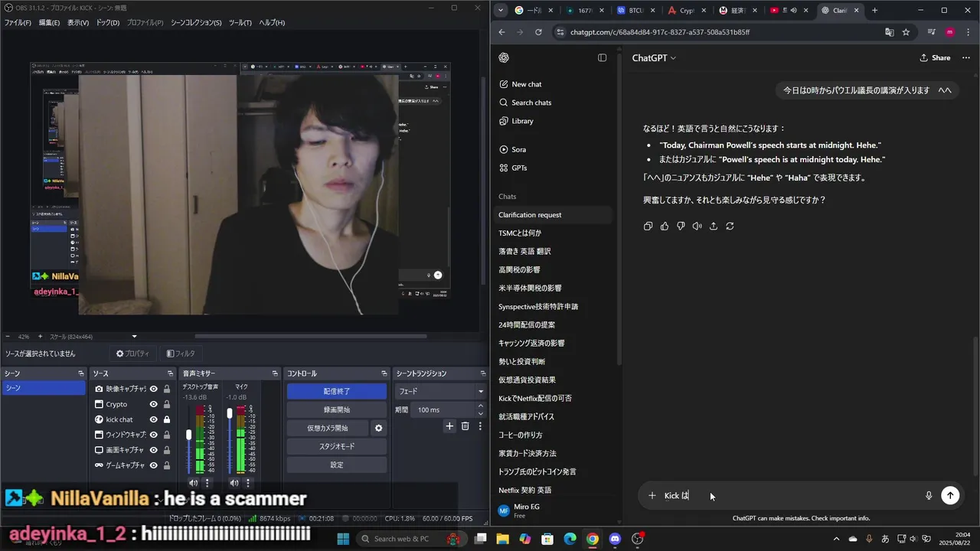The height and width of the screenshot is (551, 980).
Task: Adjust the デスクトップ音声 volume slider
Action: click(189, 435)
